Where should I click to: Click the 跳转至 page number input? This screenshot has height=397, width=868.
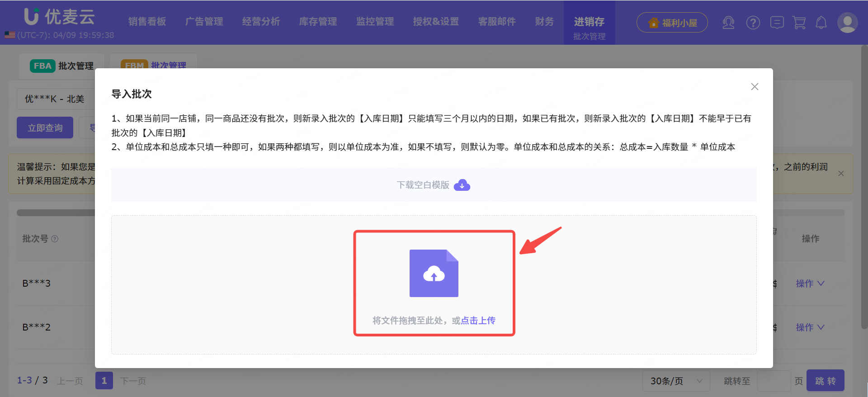click(x=774, y=381)
